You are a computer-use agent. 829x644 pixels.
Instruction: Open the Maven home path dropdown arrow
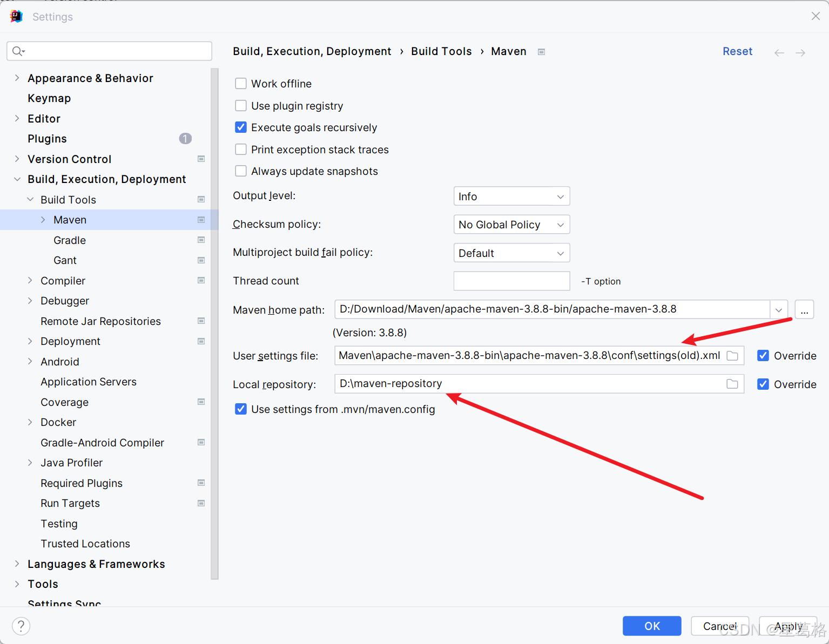click(x=779, y=310)
